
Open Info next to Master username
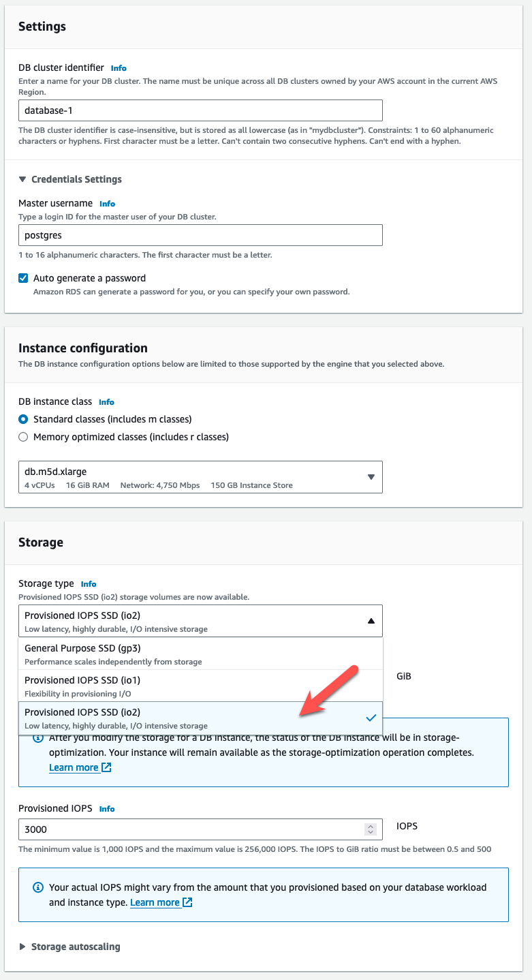coord(107,204)
